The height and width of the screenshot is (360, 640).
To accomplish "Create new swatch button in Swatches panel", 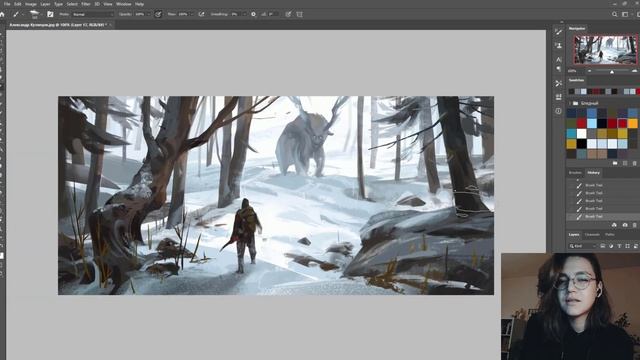I will (625, 163).
